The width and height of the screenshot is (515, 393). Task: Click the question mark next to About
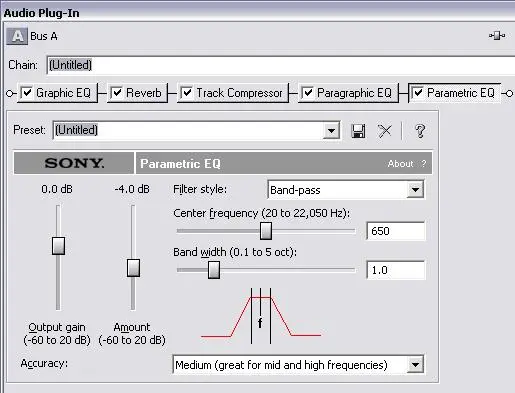tap(423, 164)
